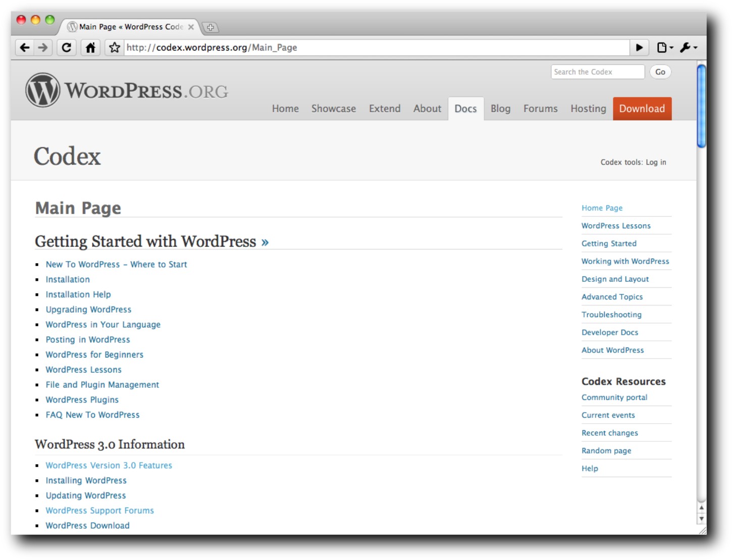The height and width of the screenshot is (560, 732).
Task: Open the Showcase nav item
Action: click(334, 109)
